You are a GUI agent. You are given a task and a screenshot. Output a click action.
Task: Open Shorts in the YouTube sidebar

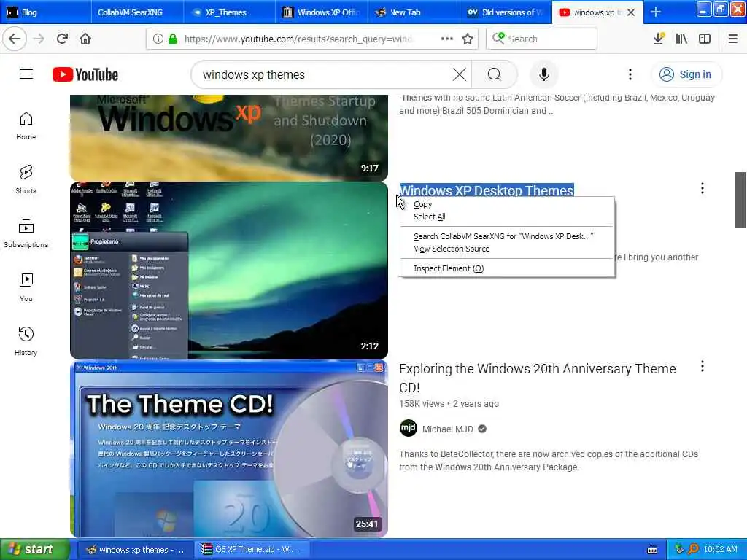26,179
